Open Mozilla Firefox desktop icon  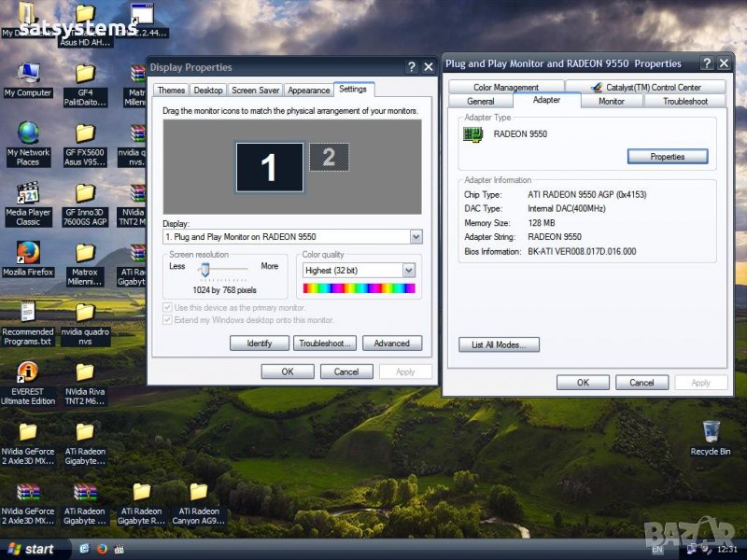point(28,253)
